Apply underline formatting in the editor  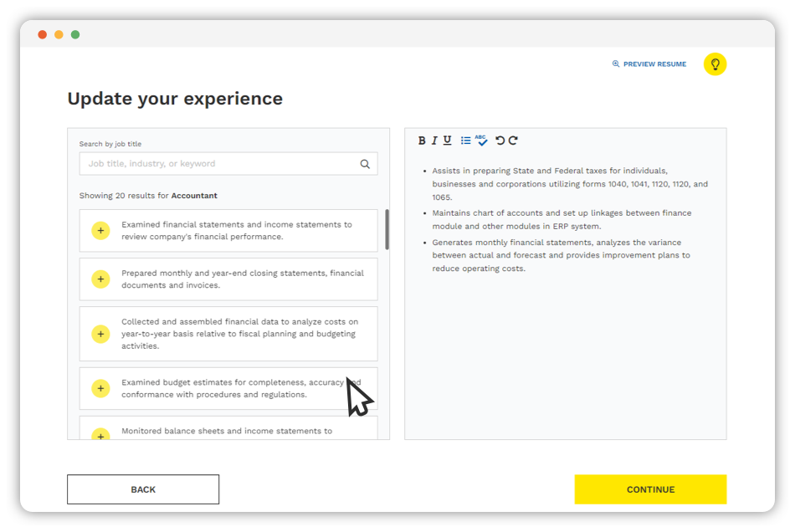click(x=448, y=140)
